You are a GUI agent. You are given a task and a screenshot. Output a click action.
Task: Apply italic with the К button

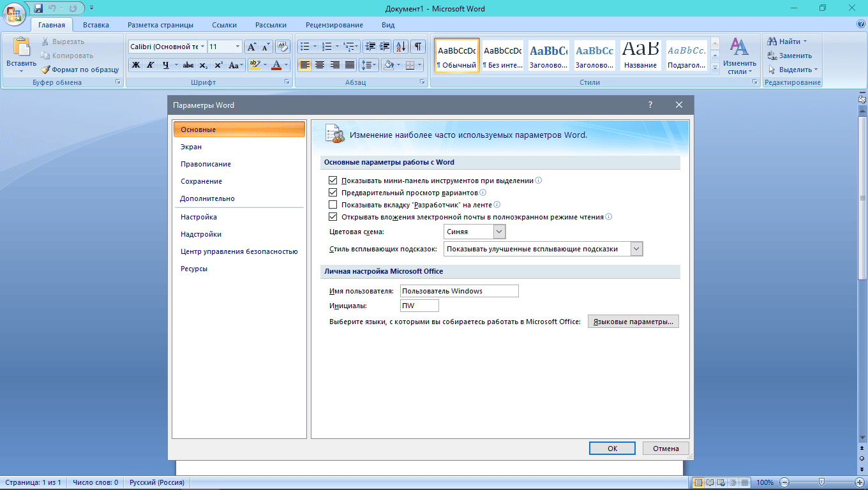(151, 65)
